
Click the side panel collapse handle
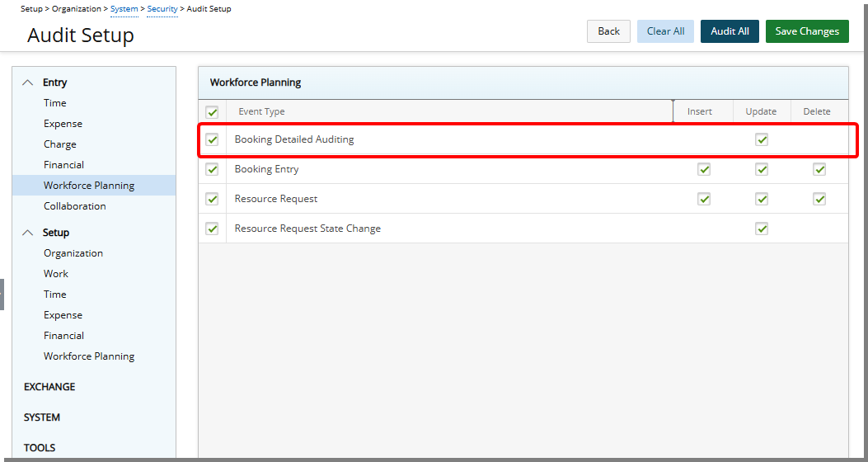tap(2, 295)
